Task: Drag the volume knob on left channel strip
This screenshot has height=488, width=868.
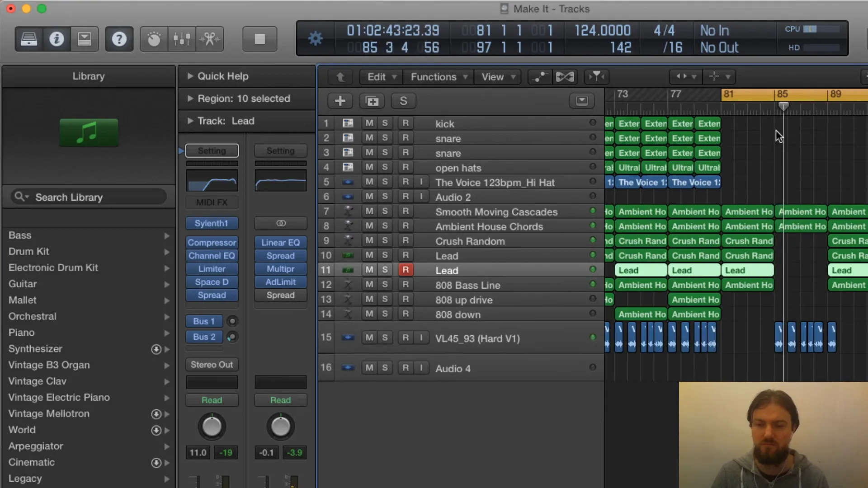Action: [x=212, y=426]
